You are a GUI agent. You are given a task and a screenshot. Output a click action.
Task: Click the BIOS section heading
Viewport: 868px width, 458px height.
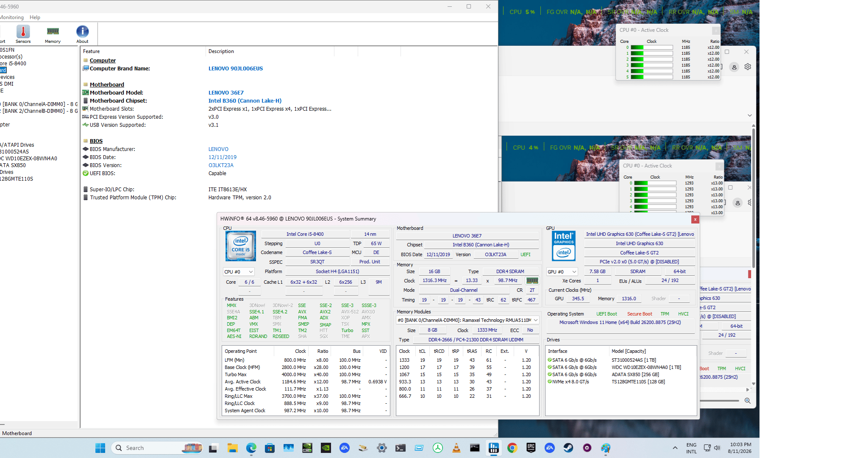coord(96,141)
